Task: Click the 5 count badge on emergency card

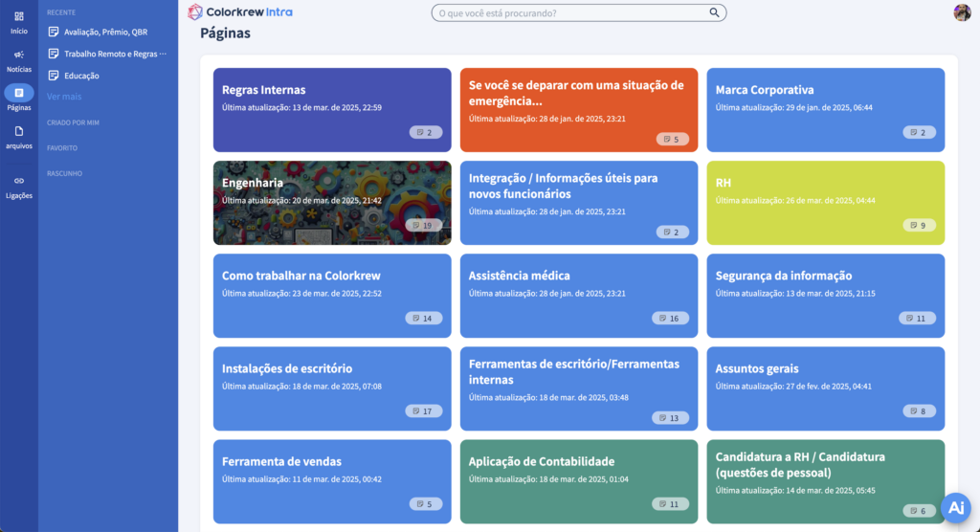Action: (x=673, y=140)
